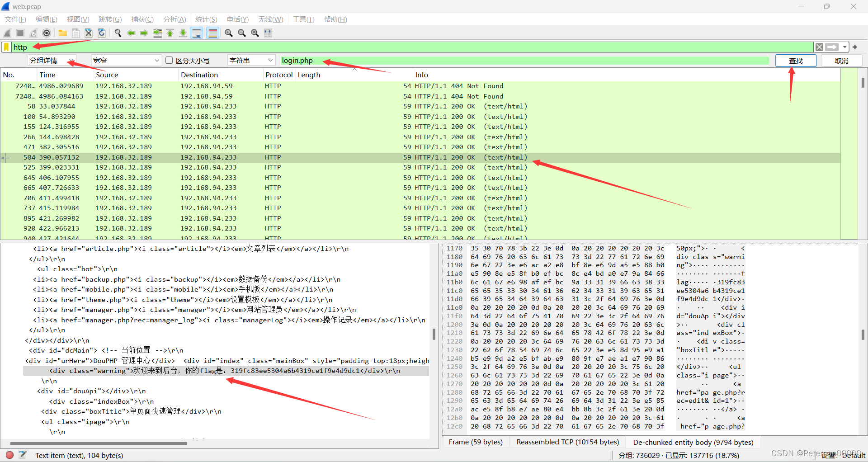Open the 跳转(G) menu
The image size is (868, 462).
pyautogui.click(x=110, y=19)
